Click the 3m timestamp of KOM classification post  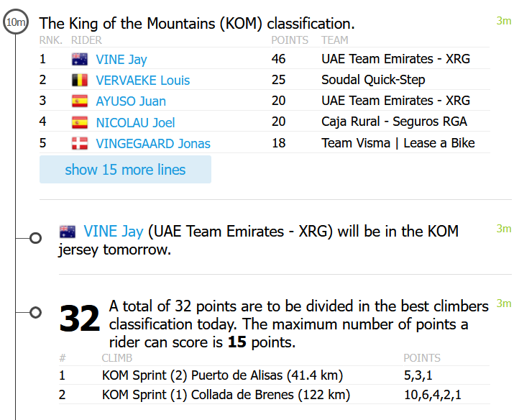503,21
